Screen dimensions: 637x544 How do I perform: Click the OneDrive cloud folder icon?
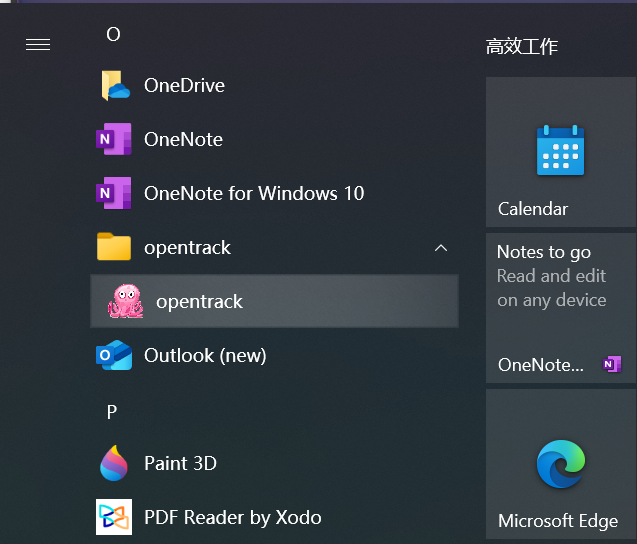(115, 85)
